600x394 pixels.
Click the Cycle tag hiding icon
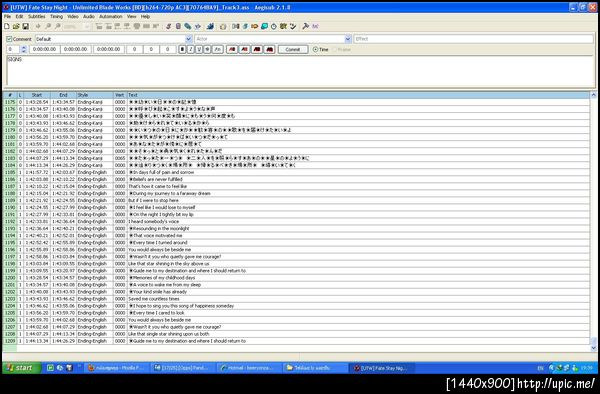pyautogui.click(x=315, y=26)
